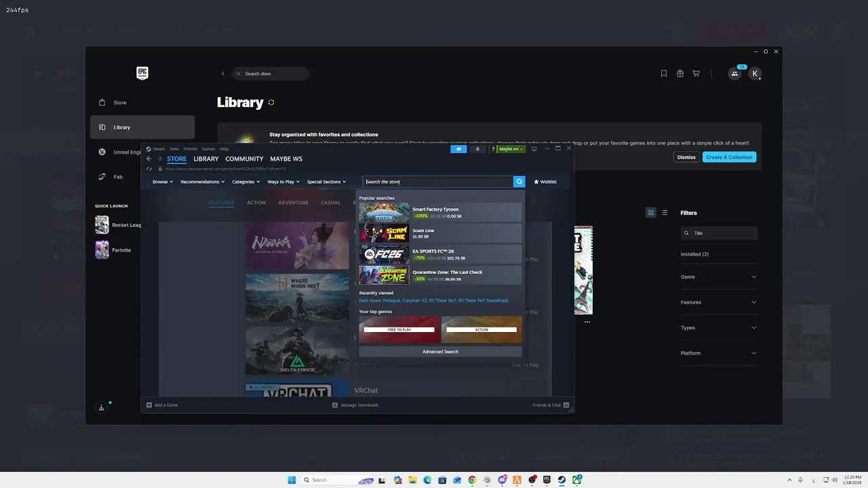Select ACTION genre tab in Steam store
868x488 pixels.
point(256,203)
